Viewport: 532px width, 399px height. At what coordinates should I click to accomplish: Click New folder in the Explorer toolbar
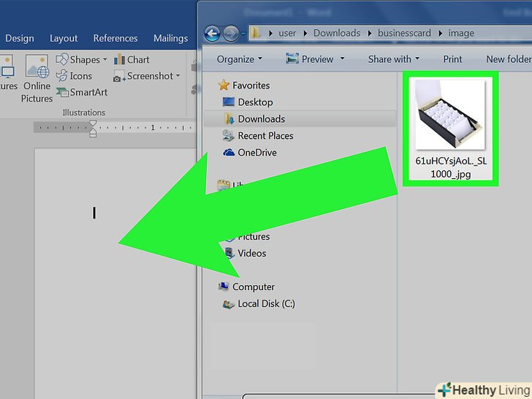pos(509,59)
